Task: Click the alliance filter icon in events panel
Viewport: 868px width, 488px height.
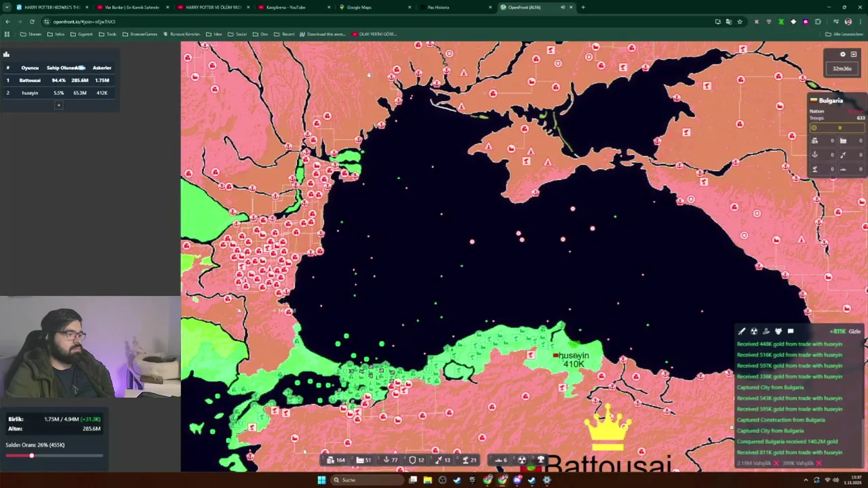Action: 778,331
